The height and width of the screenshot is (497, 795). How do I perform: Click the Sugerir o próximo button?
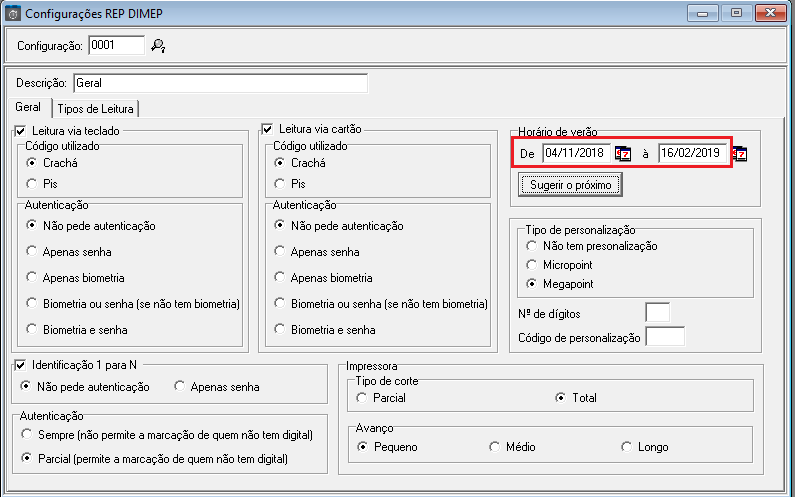pos(571,185)
